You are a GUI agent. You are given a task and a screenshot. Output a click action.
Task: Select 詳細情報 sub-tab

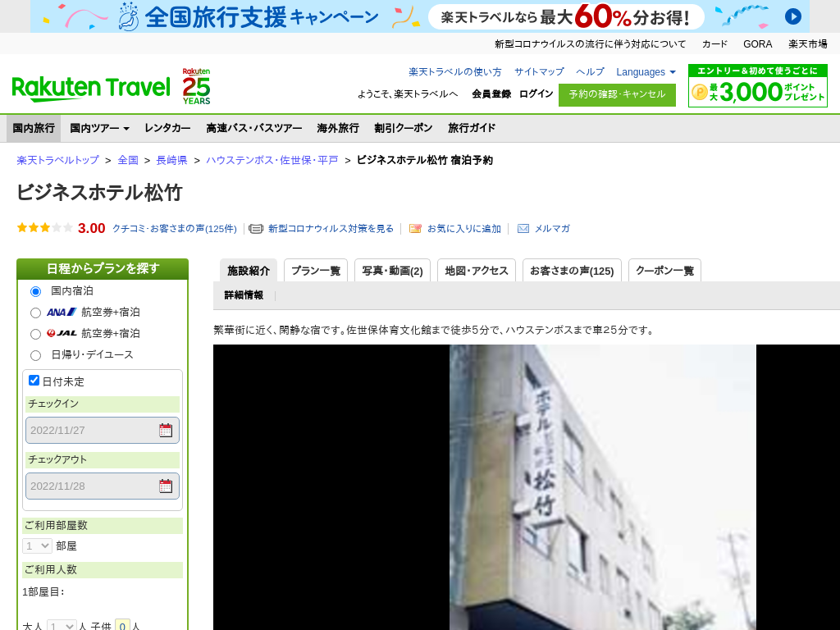pyautogui.click(x=244, y=295)
